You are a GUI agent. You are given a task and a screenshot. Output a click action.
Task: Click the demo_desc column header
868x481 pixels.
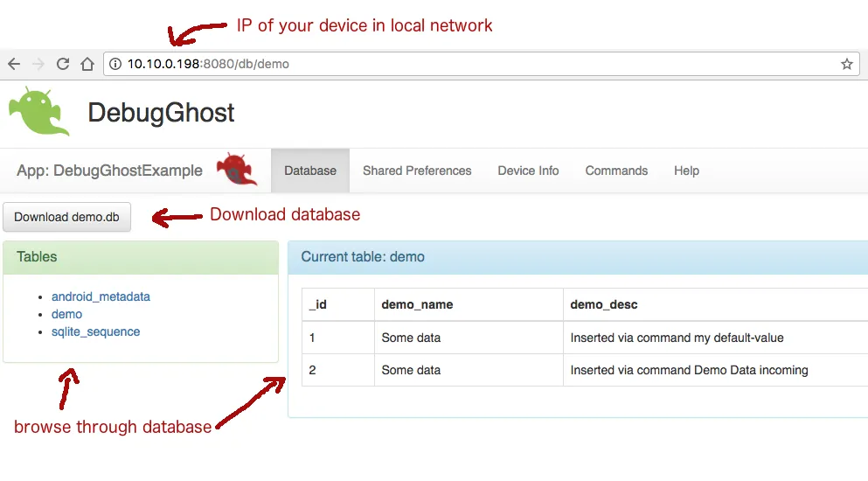(716, 304)
